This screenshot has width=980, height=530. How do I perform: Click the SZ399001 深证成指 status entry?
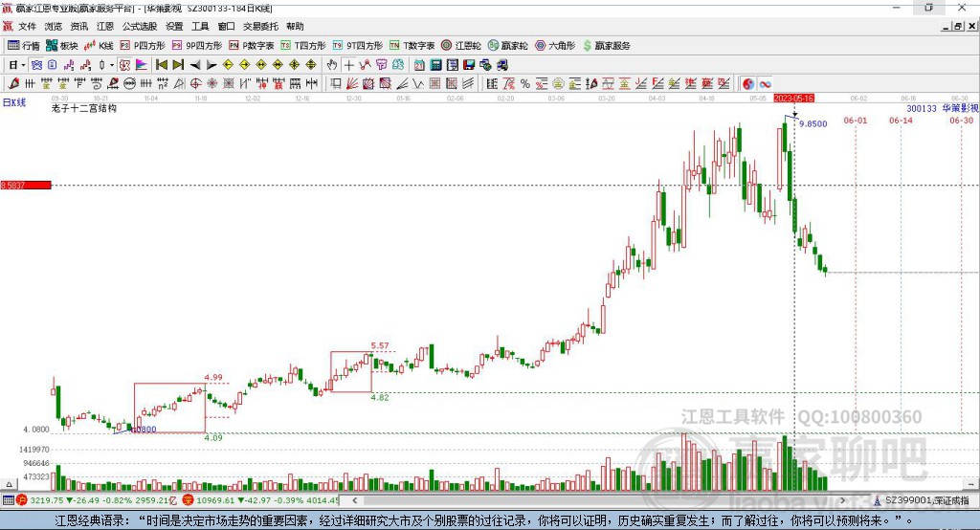[922, 500]
